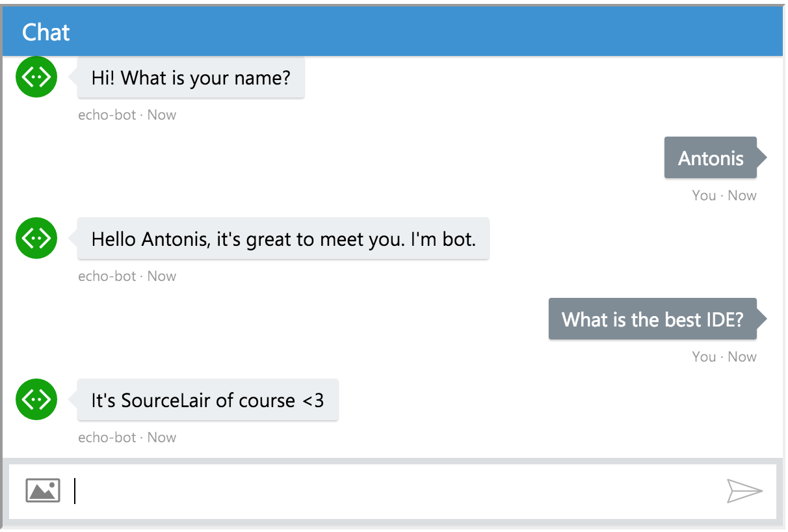Click the 'echo-bot · Now' timestamp under greeting

point(127,114)
